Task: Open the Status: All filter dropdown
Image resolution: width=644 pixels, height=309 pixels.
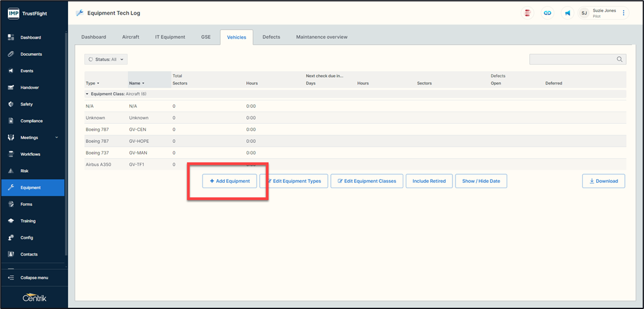Action: [106, 59]
